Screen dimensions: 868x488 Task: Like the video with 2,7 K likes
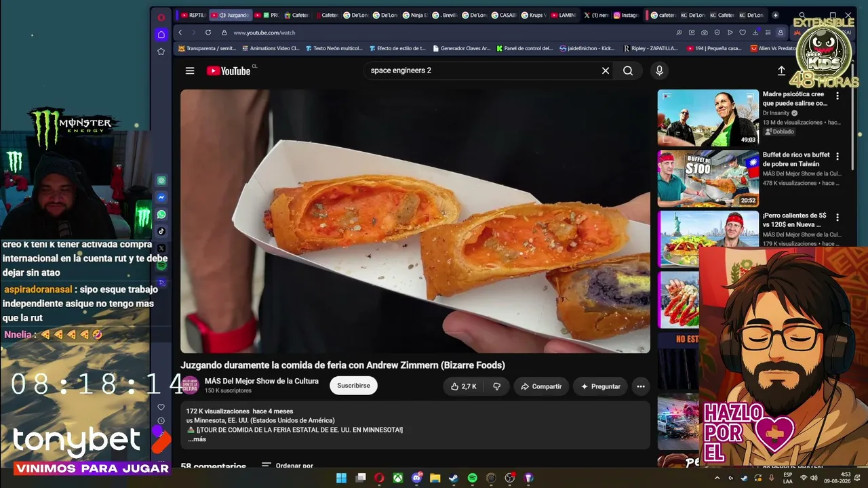pyautogui.click(x=464, y=386)
